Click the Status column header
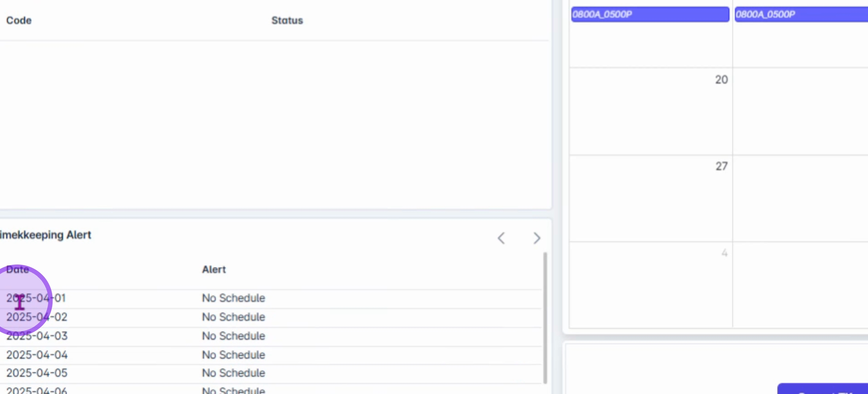This screenshot has height=394, width=868. 287,20
